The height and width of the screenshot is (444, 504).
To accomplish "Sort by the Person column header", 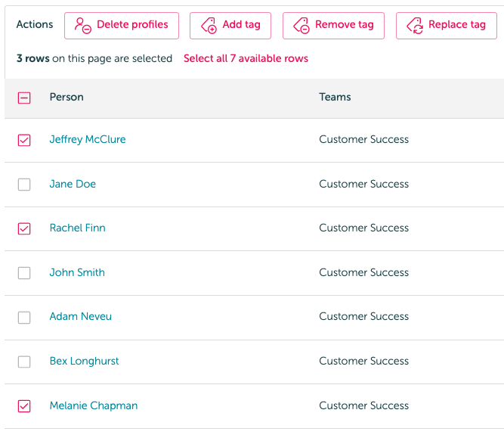I will [x=66, y=97].
